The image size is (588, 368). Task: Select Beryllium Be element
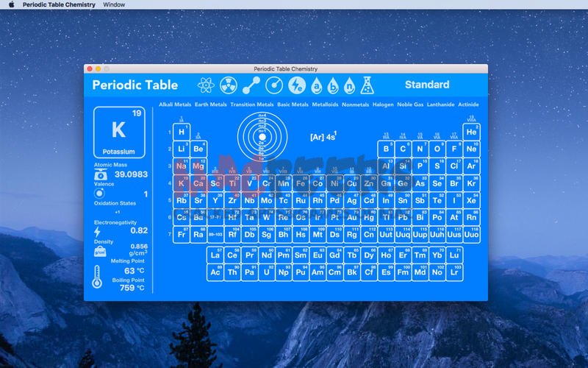(198, 149)
